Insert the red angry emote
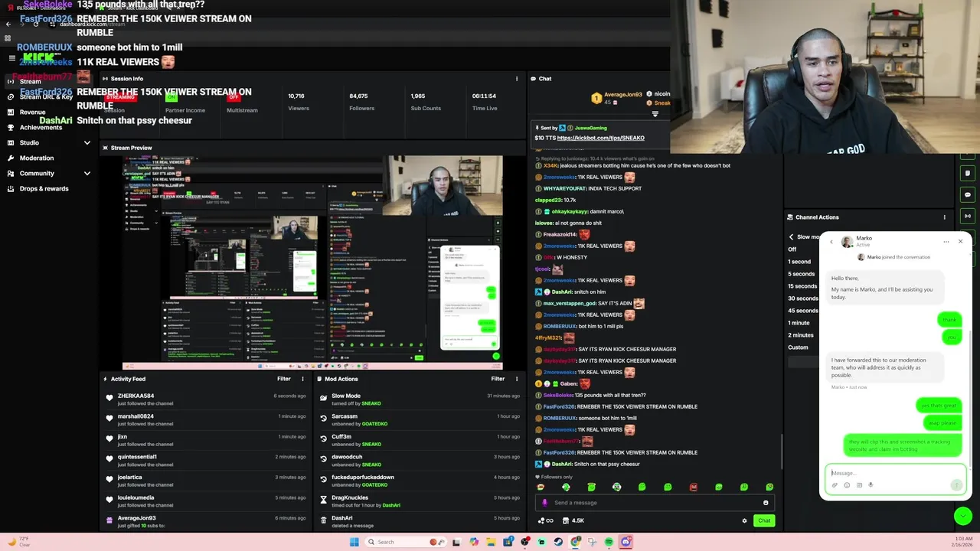The image size is (980, 551). click(693, 487)
